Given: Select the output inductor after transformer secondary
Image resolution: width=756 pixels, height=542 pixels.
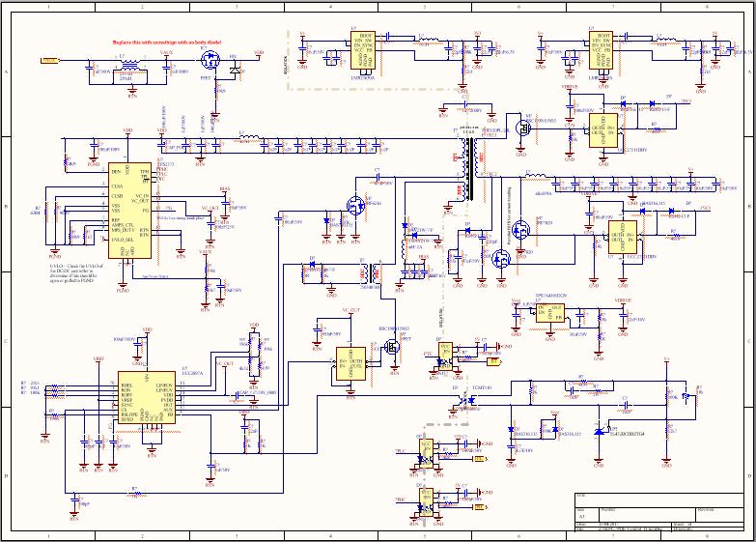Looking at the screenshot, I should pos(535,176).
